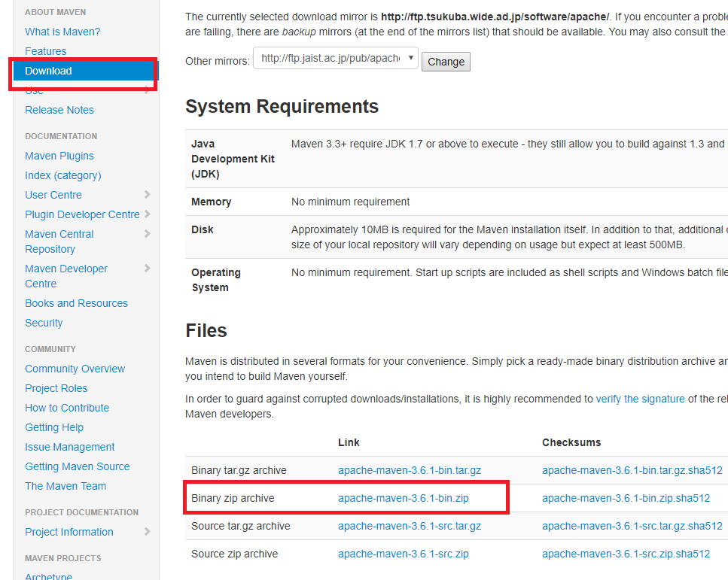Viewport: 728px width, 580px height.
Task: Click the Binary zip archive row label
Action: pyautogui.click(x=233, y=498)
